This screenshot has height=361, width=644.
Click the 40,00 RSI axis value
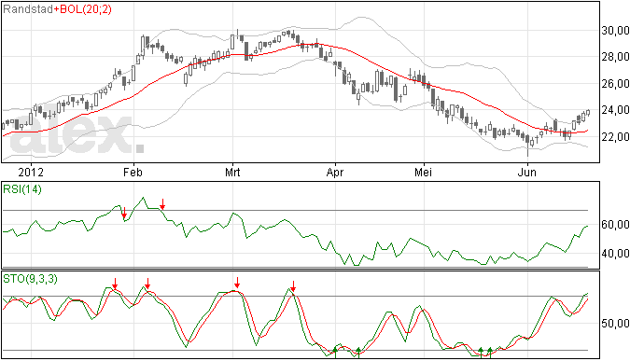(x=615, y=254)
